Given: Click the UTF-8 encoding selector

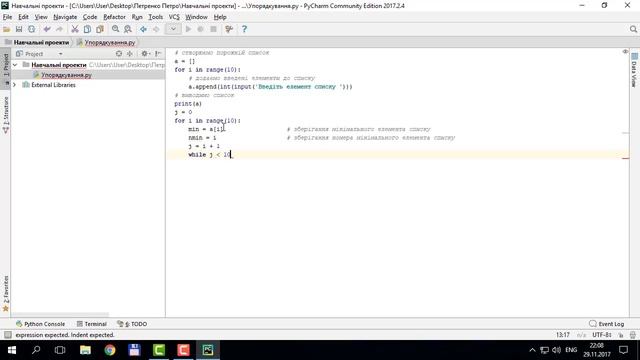Looking at the screenshot, I should tap(602, 335).
